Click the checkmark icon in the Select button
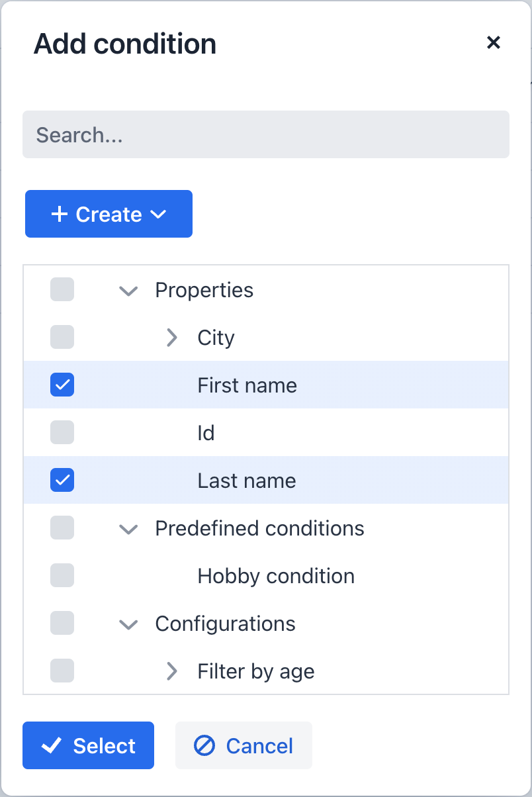Viewport: 532px width, 797px height. [50, 745]
